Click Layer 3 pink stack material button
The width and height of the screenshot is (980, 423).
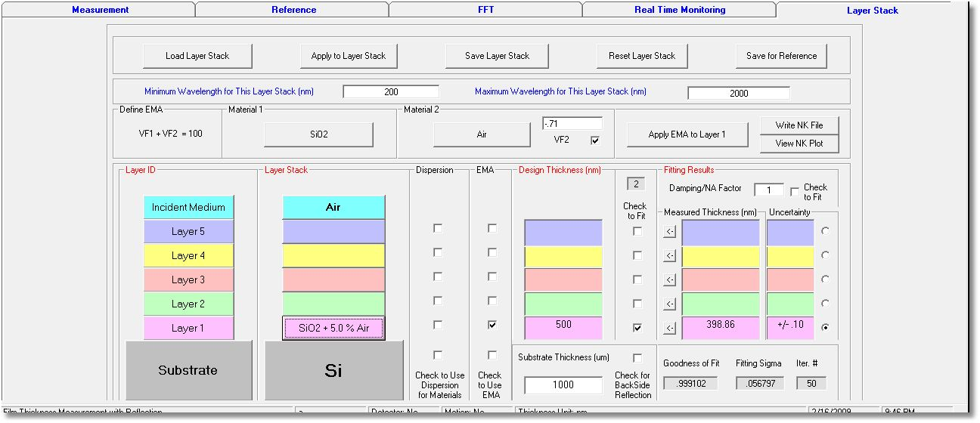click(x=333, y=279)
